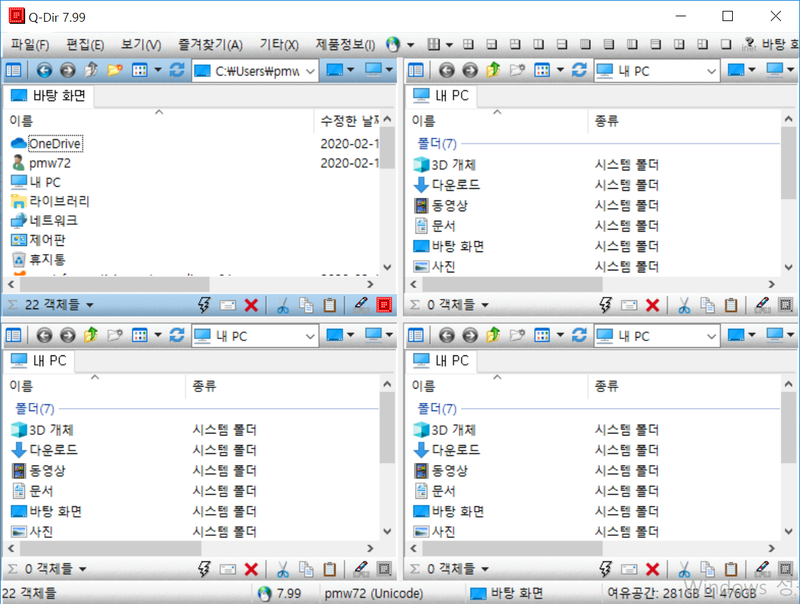
Task: Collapse the 폴더(7) group in top-right pane
Action: [437, 144]
